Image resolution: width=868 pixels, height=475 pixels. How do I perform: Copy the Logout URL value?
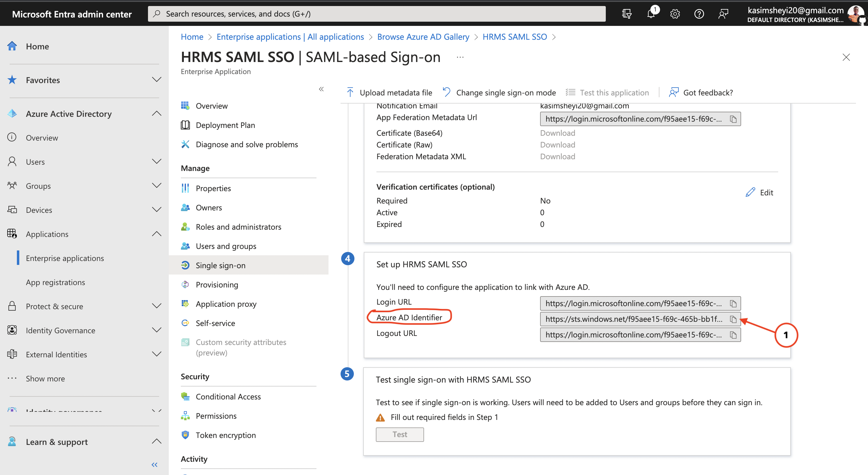pos(733,335)
